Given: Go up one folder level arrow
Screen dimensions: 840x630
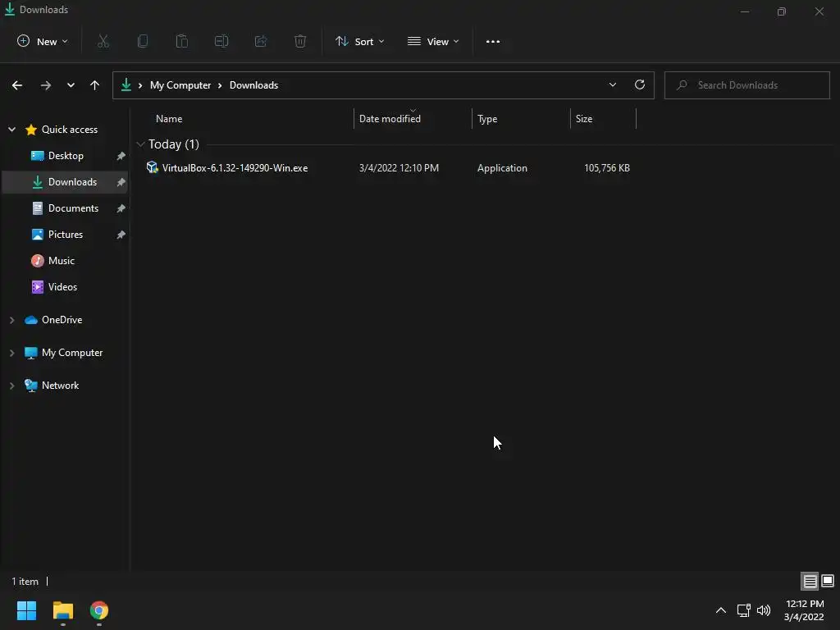Looking at the screenshot, I should (x=95, y=85).
